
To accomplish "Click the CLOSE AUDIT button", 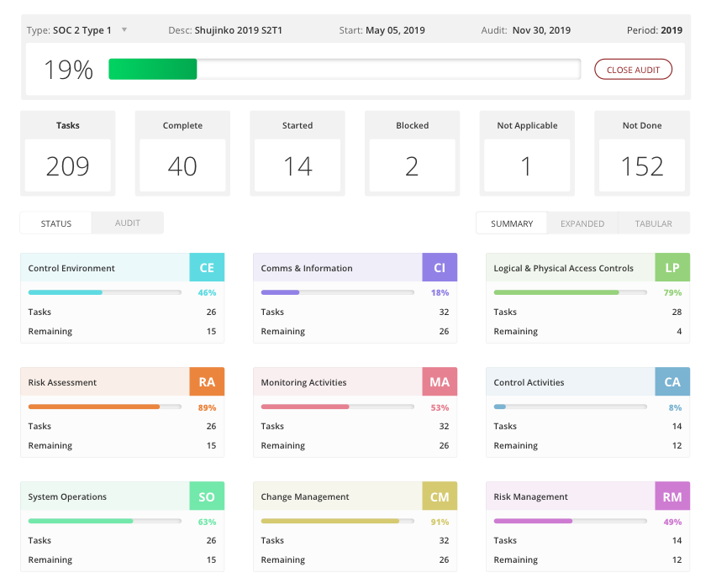I will point(633,70).
